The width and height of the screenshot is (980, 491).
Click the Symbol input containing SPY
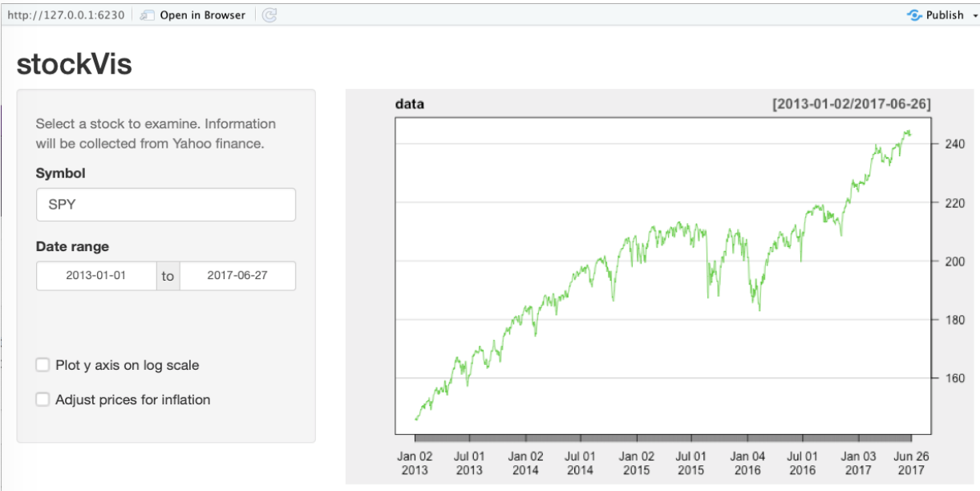click(166, 205)
